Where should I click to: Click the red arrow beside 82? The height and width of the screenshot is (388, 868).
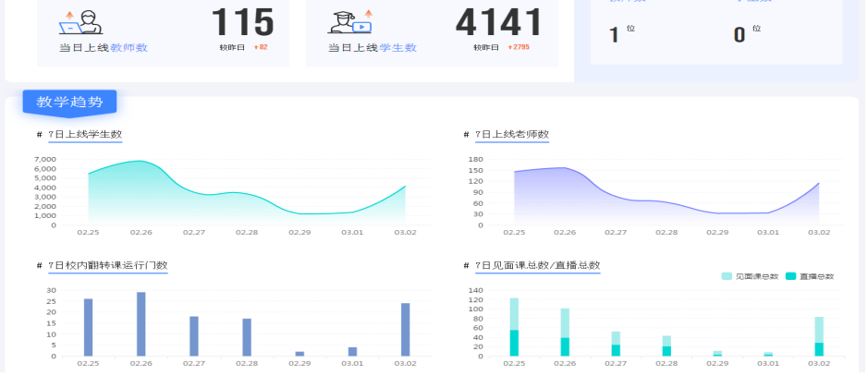pos(255,47)
